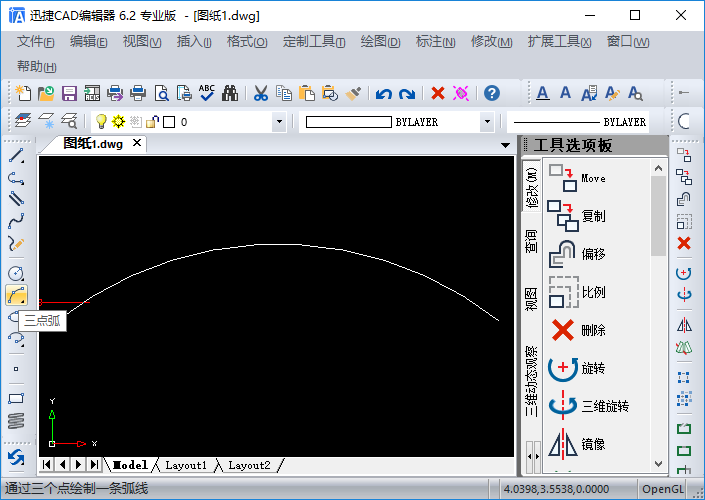Expand the layer 0 dropdown
This screenshot has height=500, width=705.
pos(279,122)
